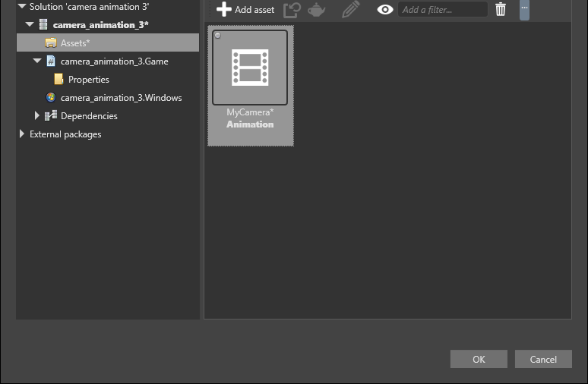Open the ellipsis overflow menu button
Viewport: 588px width, 384px height.
pyautogui.click(x=524, y=10)
